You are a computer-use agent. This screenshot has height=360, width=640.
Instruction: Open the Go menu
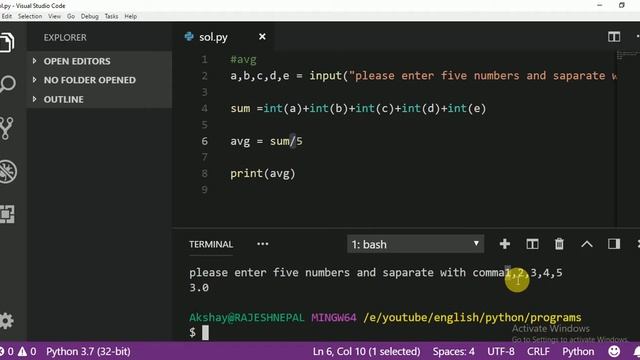tap(71, 16)
